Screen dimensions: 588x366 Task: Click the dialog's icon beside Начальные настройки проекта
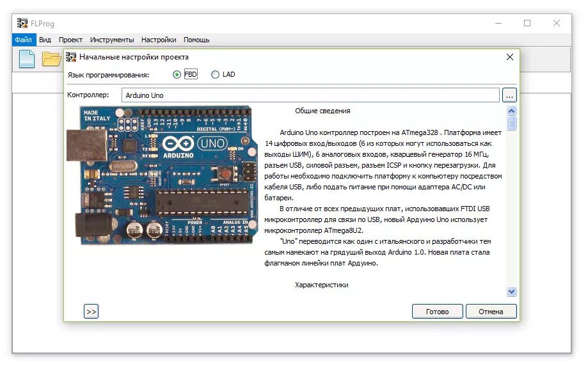(x=71, y=57)
